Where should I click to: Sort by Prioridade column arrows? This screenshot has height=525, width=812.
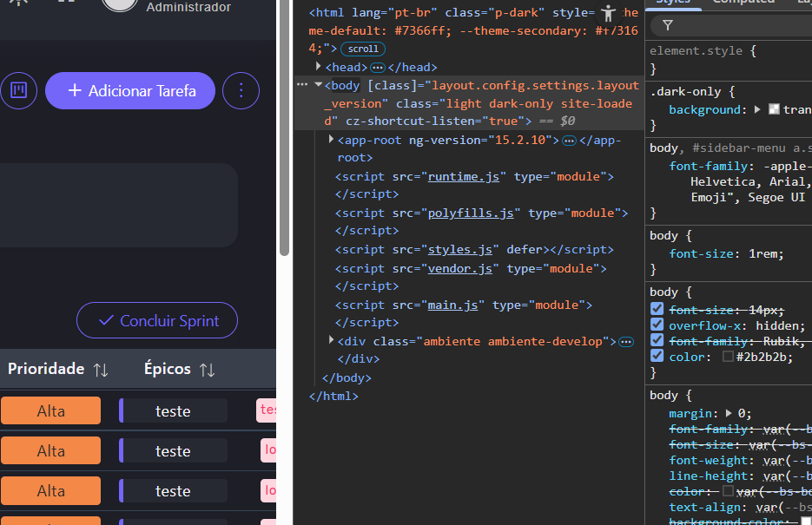point(101,370)
